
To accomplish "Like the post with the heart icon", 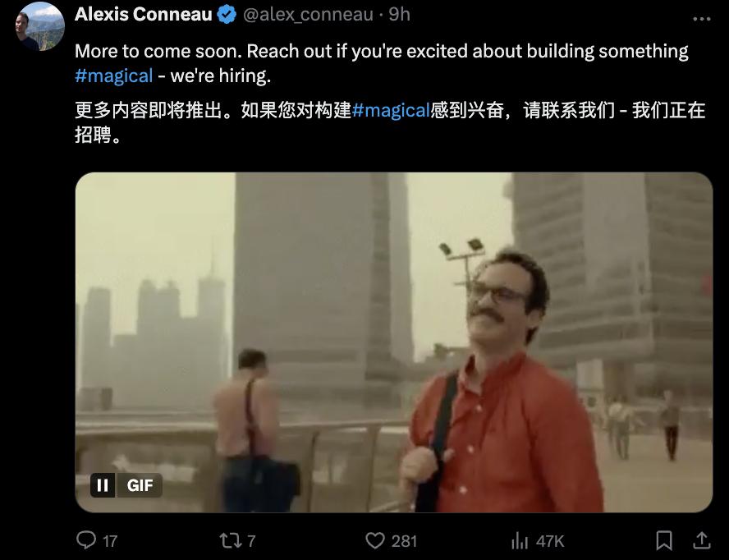I will [375, 540].
